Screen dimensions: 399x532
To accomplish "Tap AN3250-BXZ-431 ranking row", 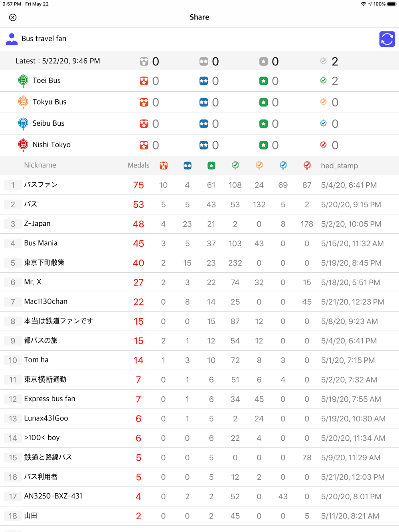I will pos(199,497).
